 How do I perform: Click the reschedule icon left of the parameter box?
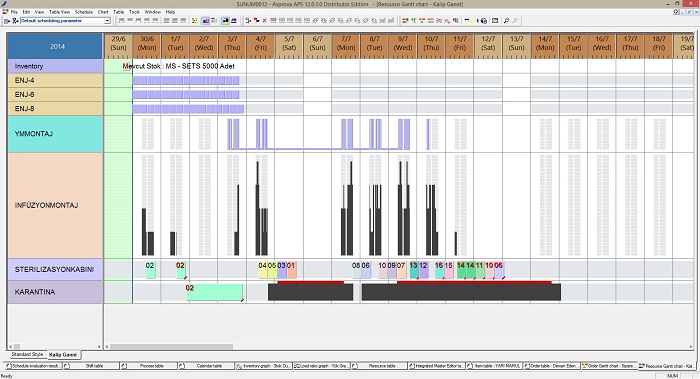click(x=15, y=21)
